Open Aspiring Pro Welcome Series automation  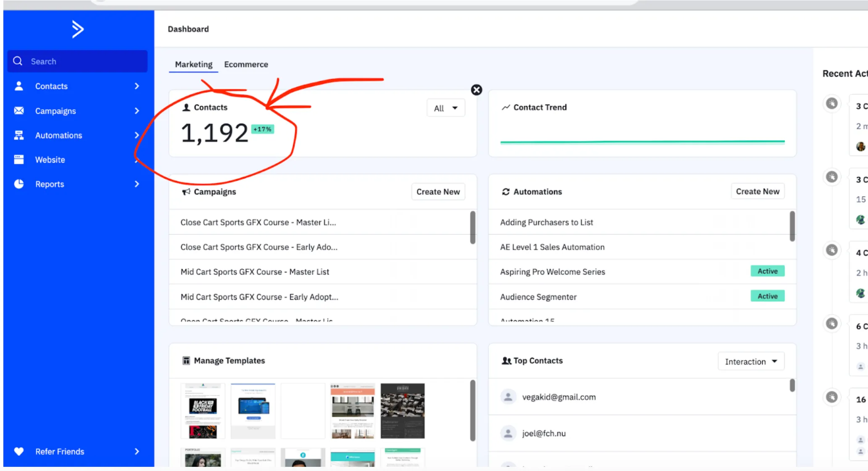[x=552, y=272]
